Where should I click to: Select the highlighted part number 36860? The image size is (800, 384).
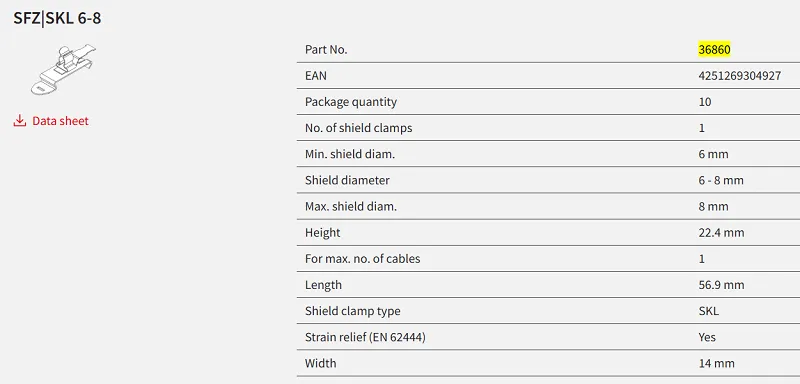tap(714, 49)
